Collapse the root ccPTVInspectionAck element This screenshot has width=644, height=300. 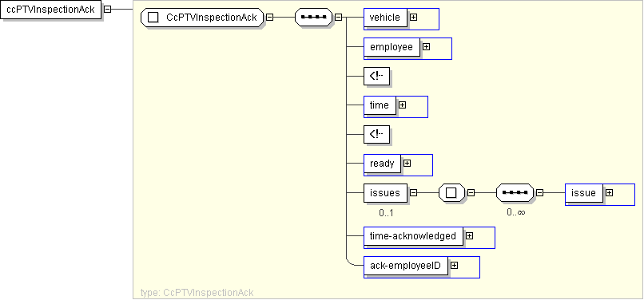click(108, 9)
